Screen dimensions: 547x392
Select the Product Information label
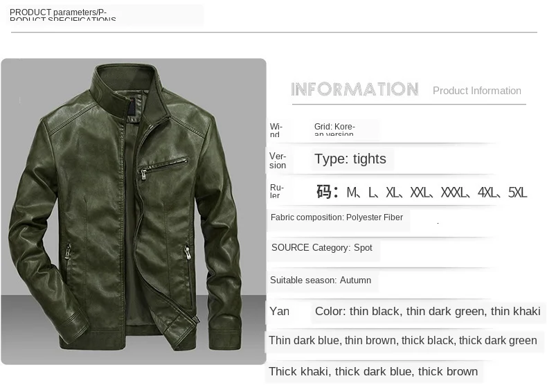point(477,91)
